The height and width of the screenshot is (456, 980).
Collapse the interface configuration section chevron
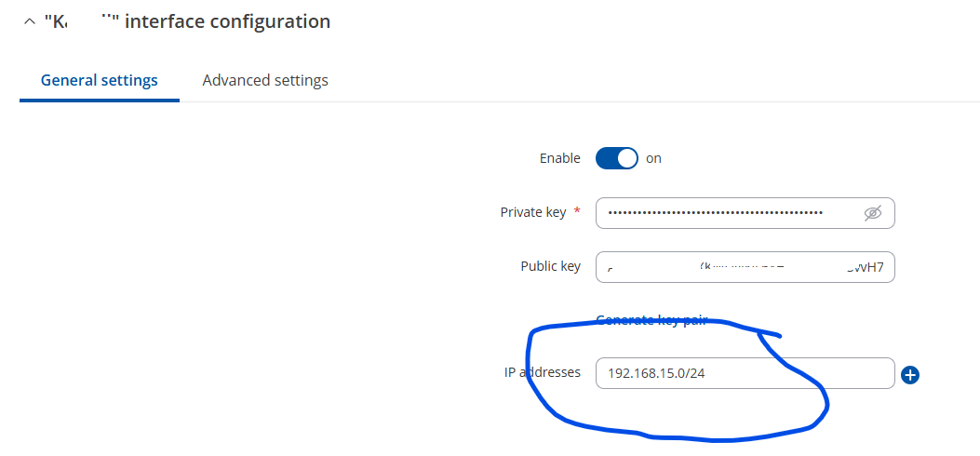pyautogui.click(x=30, y=21)
